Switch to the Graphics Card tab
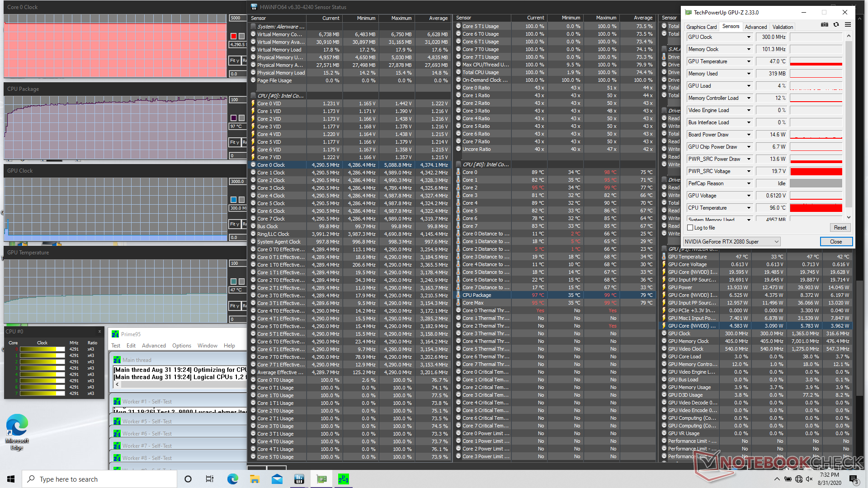868x488 pixels. click(x=701, y=27)
